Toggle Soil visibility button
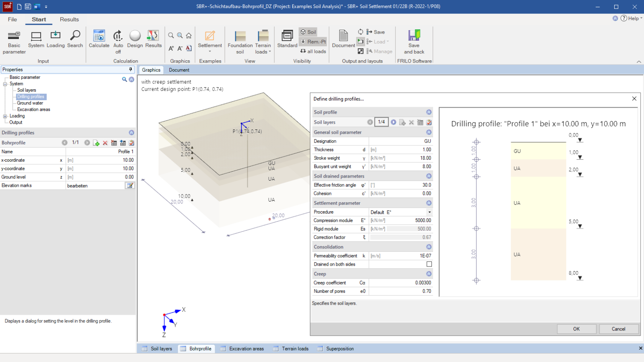644x362 pixels. (x=308, y=32)
